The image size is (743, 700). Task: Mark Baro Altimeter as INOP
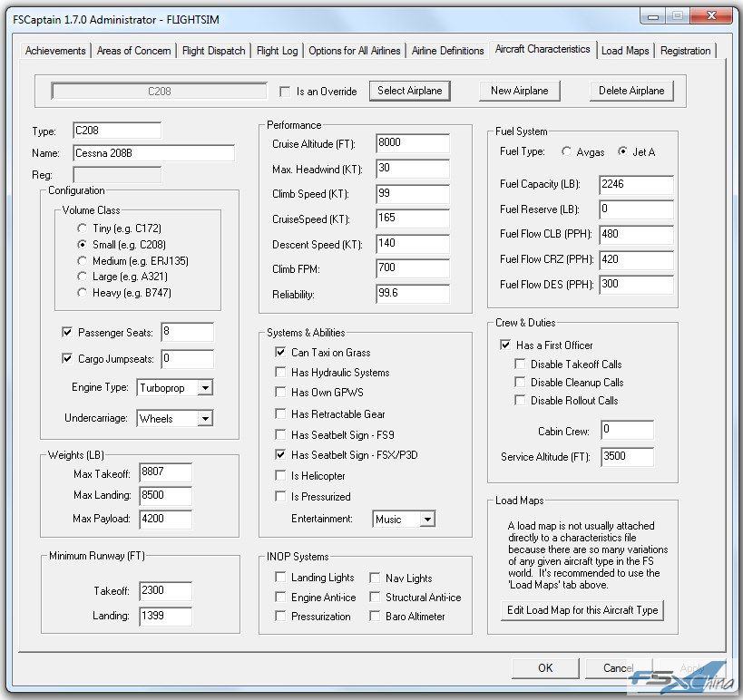point(375,617)
